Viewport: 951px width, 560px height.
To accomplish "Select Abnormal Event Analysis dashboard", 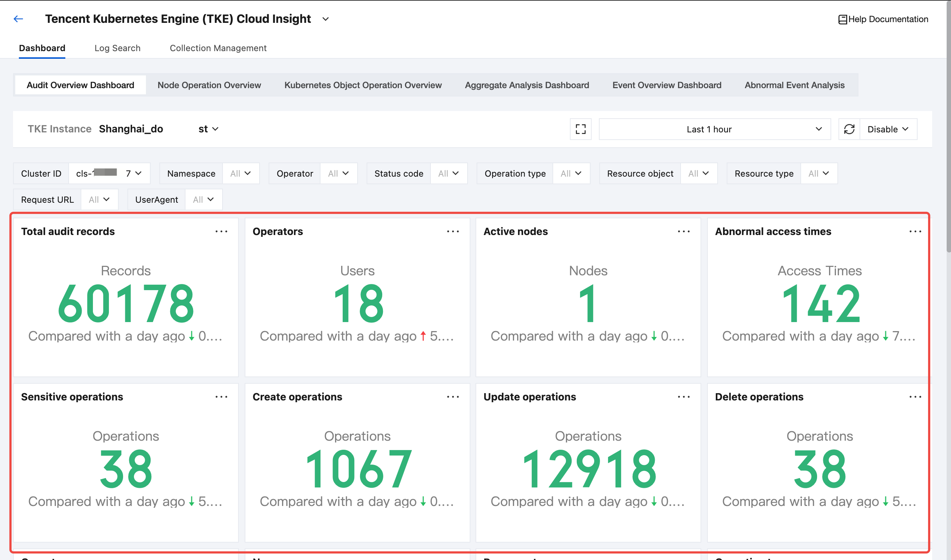I will coord(794,85).
